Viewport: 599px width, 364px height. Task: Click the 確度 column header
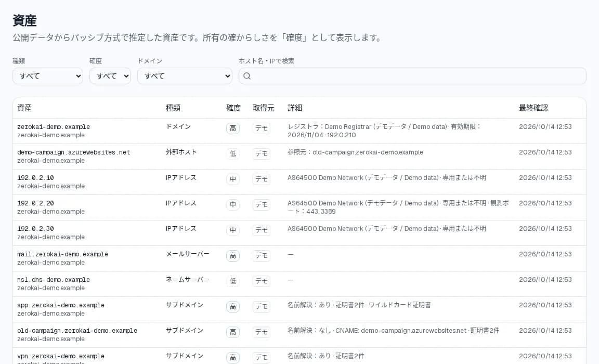233,108
